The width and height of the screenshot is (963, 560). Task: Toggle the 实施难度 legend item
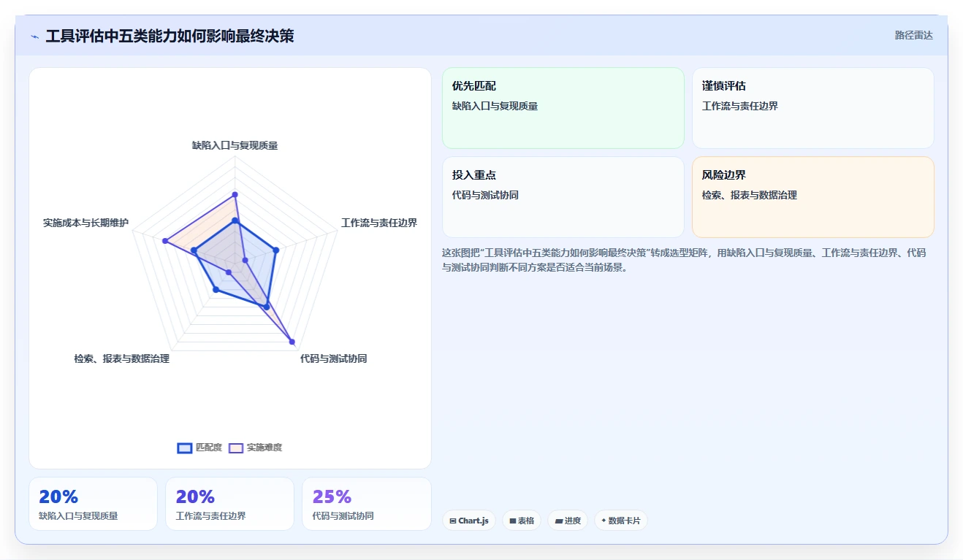(255, 448)
